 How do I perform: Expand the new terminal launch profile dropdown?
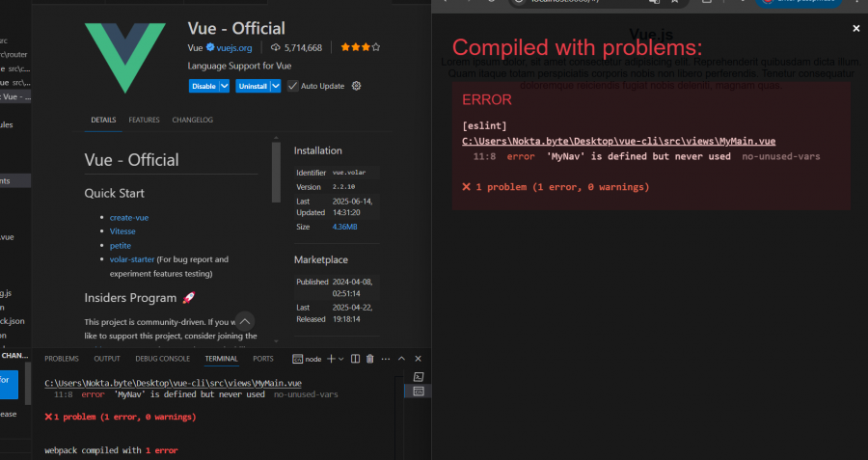pyautogui.click(x=340, y=359)
